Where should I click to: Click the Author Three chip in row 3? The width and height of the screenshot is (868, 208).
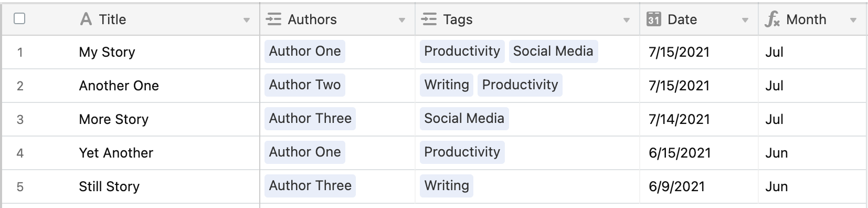[310, 119]
